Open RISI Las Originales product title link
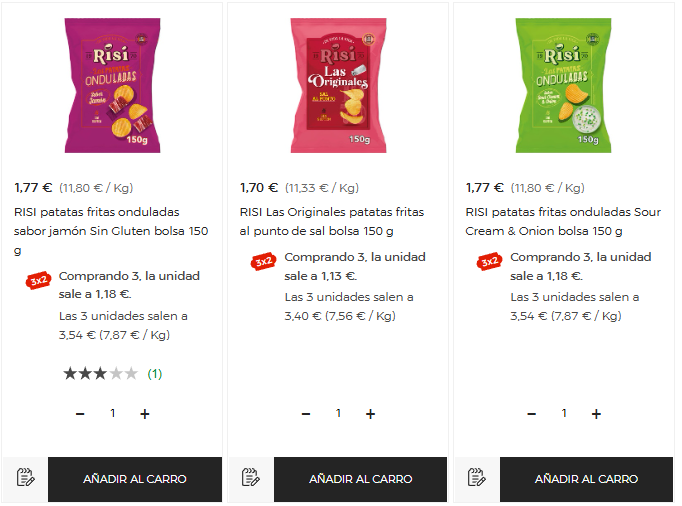The width and height of the screenshot is (682, 506). click(332, 221)
